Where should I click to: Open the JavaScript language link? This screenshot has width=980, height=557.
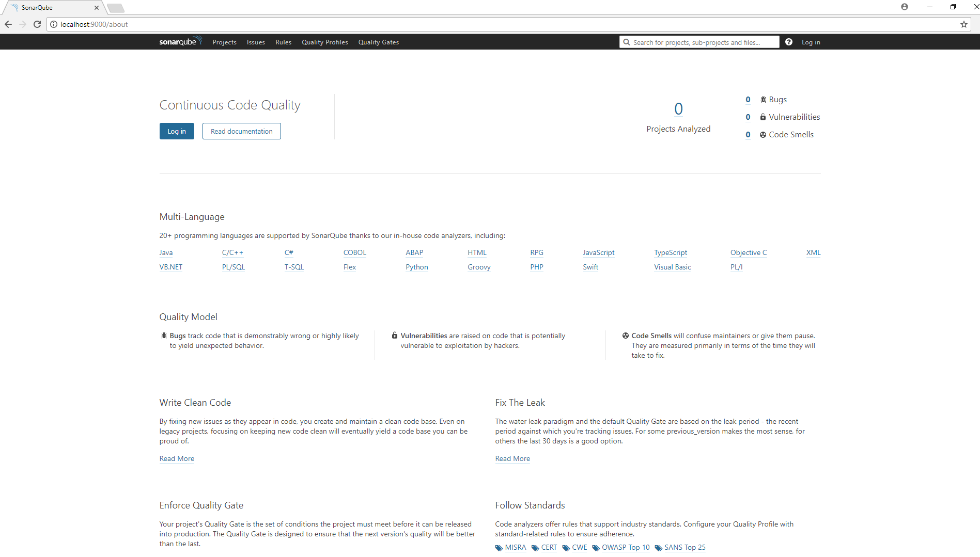tap(598, 252)
